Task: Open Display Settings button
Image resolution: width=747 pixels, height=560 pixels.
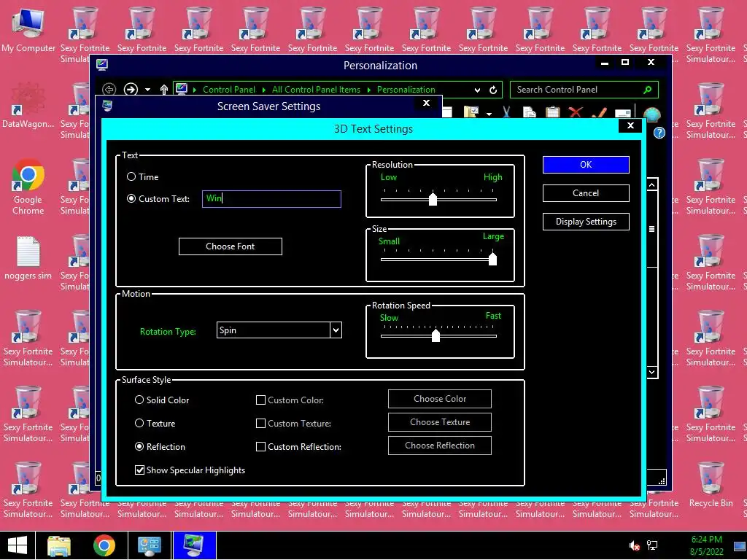Action: pyautogui.click(x=586, y=222)
